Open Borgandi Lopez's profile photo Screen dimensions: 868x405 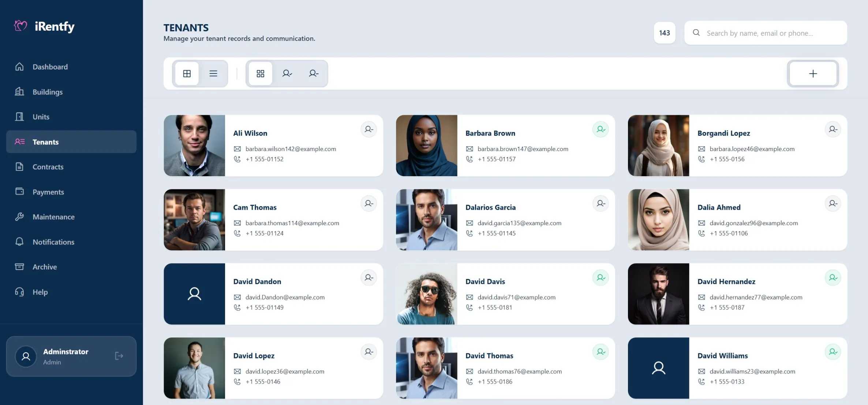659,145
